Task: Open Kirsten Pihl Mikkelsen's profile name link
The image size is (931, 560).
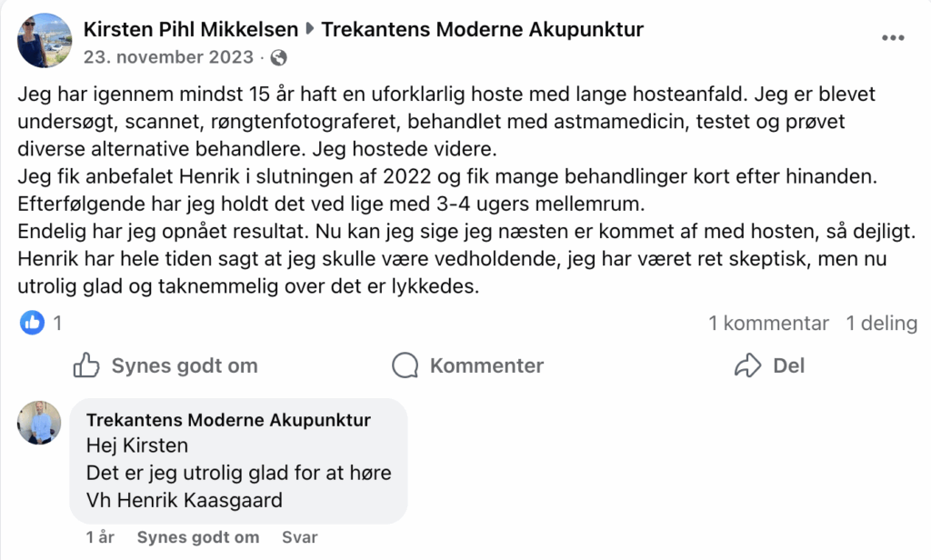Action: click(190, 29)
